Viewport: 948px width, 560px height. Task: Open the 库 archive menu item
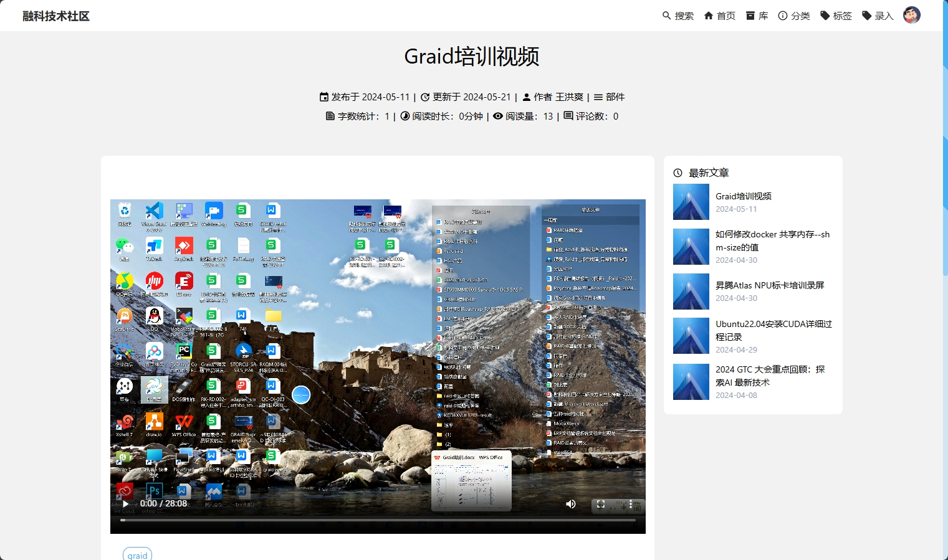[757, 16]
